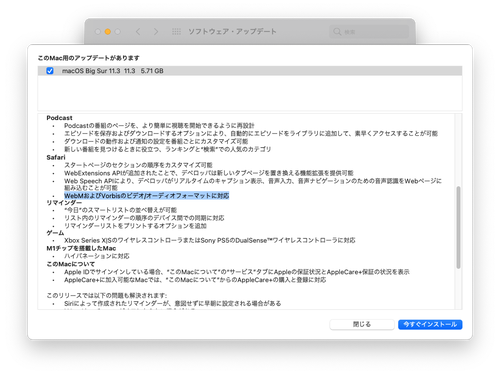
Task: Click the ハイバネーションに対応 line
Action: tap(97, 256)
